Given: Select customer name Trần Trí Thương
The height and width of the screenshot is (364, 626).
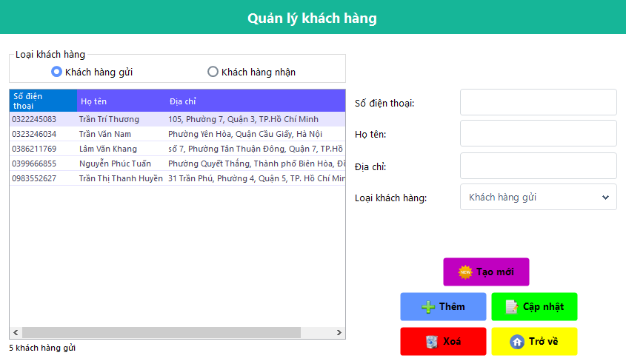Looking at the screenshot, I should pyautogui.click(x=109, y=119).
